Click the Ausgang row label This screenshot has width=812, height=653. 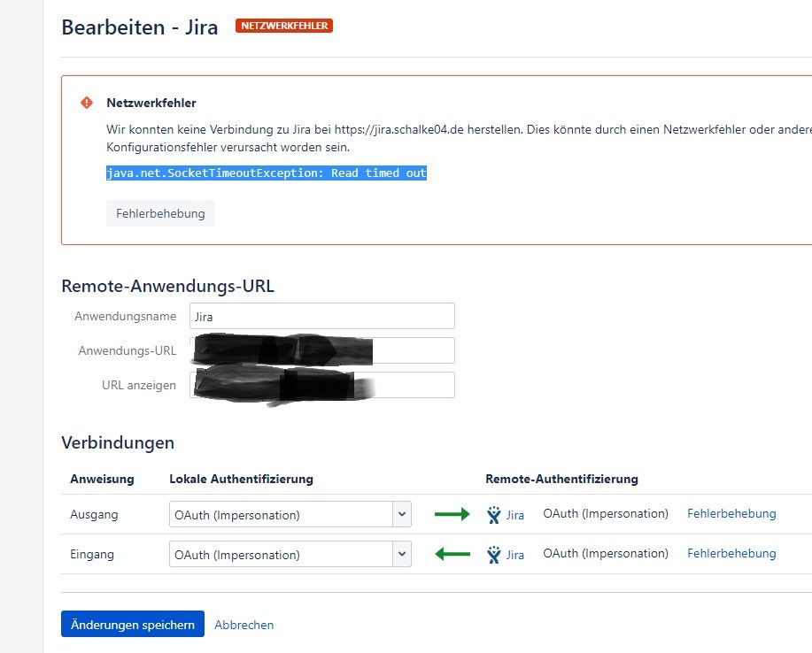coord(94,515)
